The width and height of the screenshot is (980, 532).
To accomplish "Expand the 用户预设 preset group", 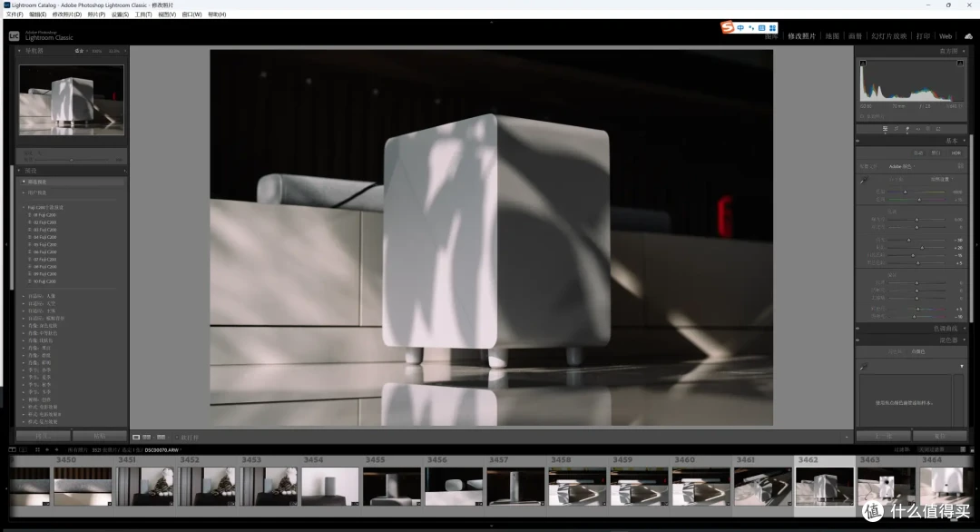I will pyautogui.click(x=24, y=192).
